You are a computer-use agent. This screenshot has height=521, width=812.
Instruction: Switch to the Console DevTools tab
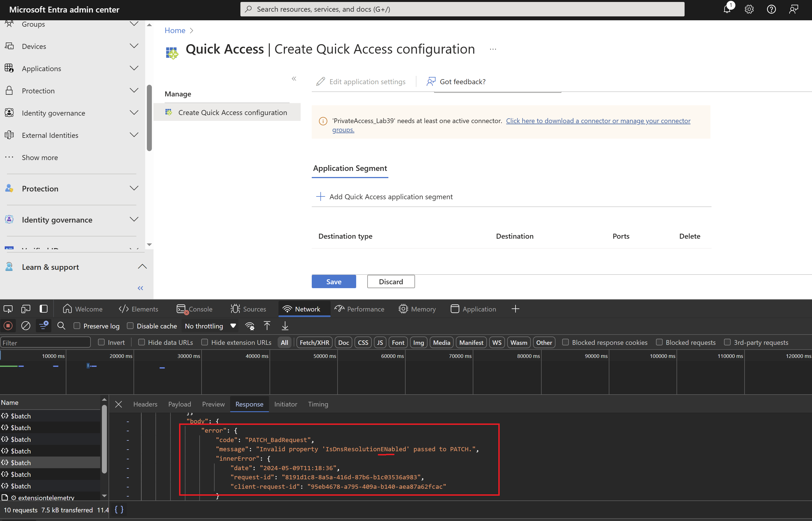(194, 309)
